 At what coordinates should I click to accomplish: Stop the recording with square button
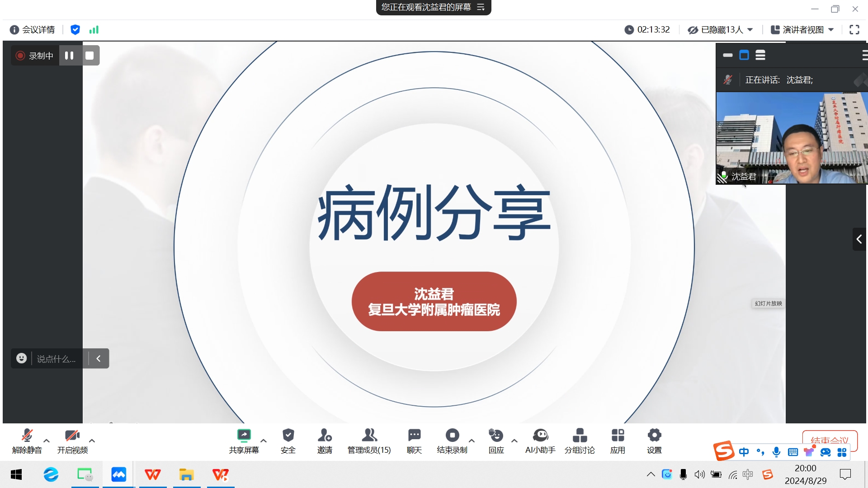click(90, 56)
